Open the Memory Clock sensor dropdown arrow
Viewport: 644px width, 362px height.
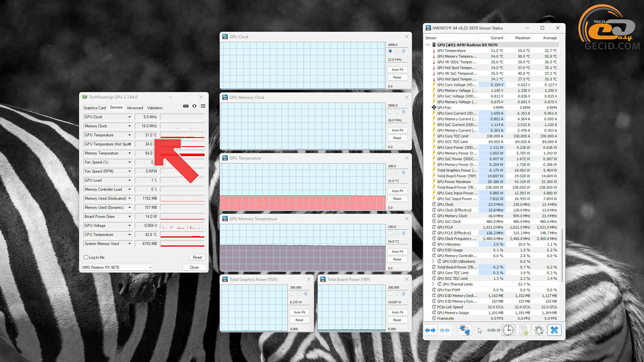[x=129, y=126]
